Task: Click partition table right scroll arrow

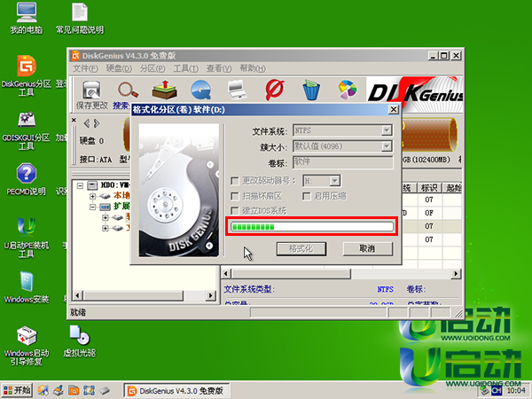Action: click(x=456, y=273)
